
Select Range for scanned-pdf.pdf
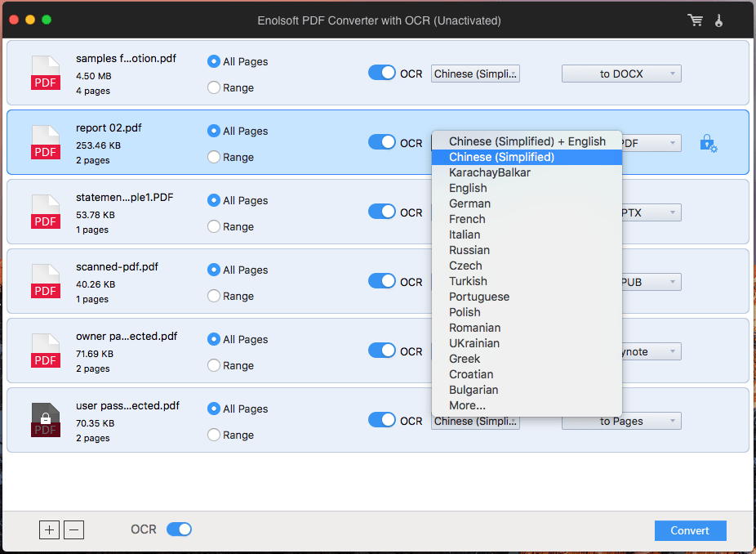click(214, 296)
